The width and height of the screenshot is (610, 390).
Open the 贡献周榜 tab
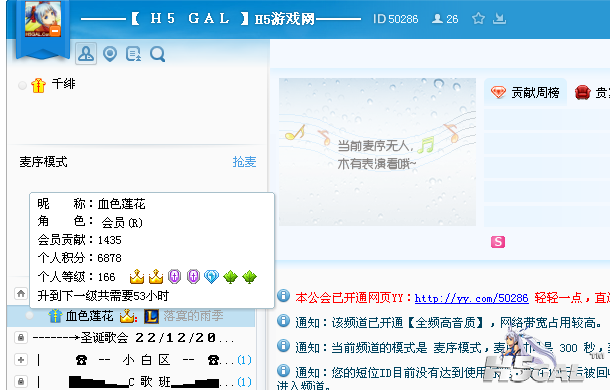pyautogui.click(x=525, y=92)
